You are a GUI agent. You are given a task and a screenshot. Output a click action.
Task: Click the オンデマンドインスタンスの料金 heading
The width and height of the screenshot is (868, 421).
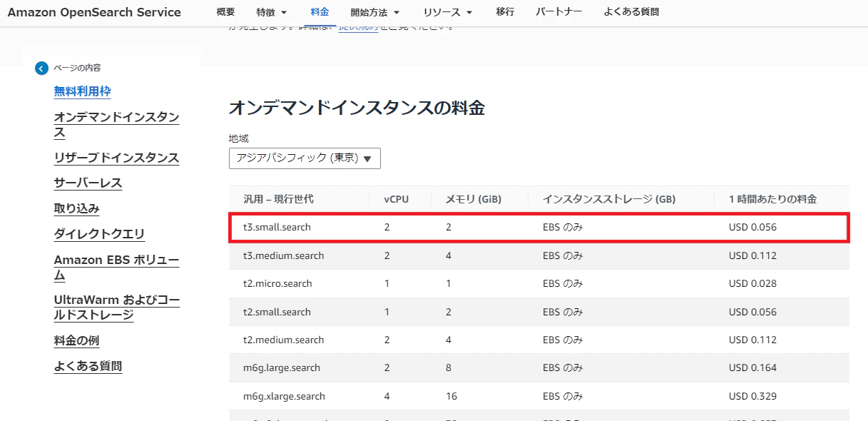[357, 108]
